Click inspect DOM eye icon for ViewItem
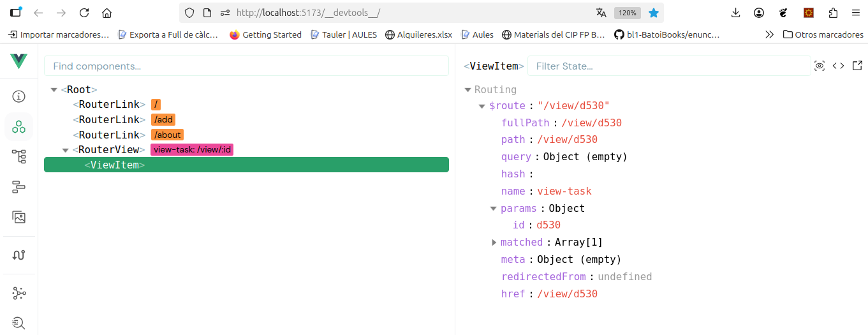Image resolution: width=868 pixels, height=335 pixels. (820, 66)
